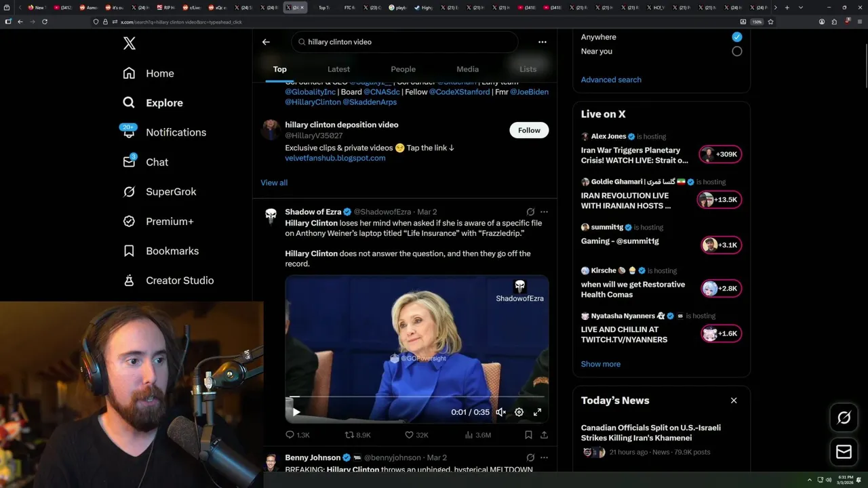The width and height of the screenshot is (868, 488).
Task: Open the X logo home icon
Action: (130, 43)
